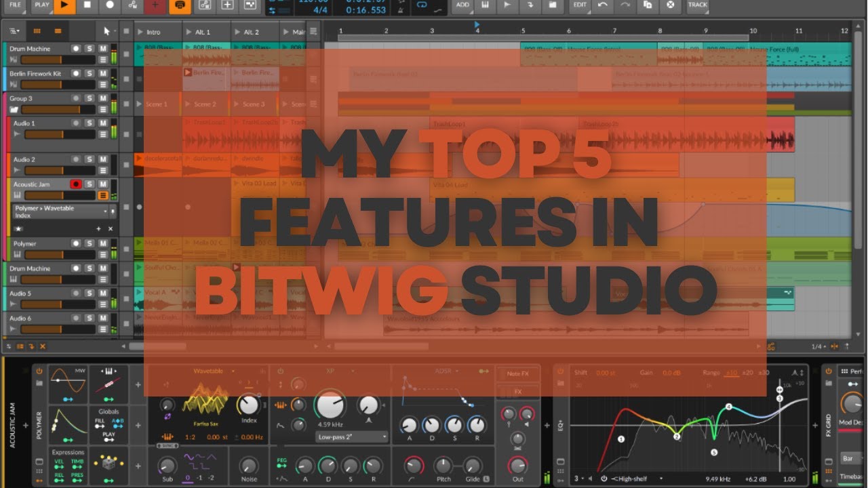Toggle the orange loop button in transport
The image size is (868, 488).
[180, 5]
